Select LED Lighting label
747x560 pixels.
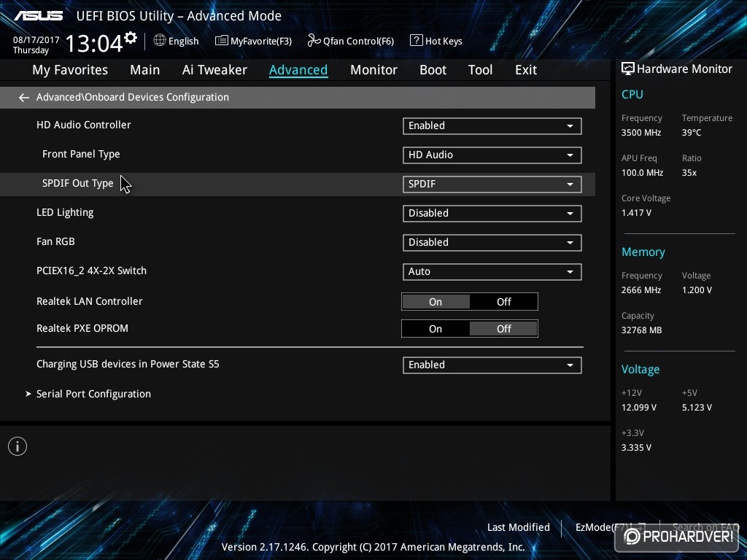tap(65, 212)
